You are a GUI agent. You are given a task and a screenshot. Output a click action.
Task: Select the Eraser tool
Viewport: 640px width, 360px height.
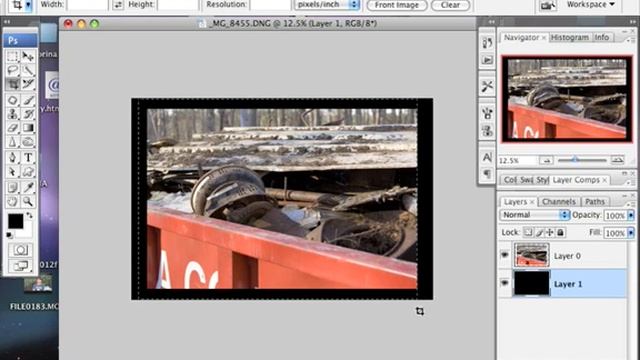13,128
